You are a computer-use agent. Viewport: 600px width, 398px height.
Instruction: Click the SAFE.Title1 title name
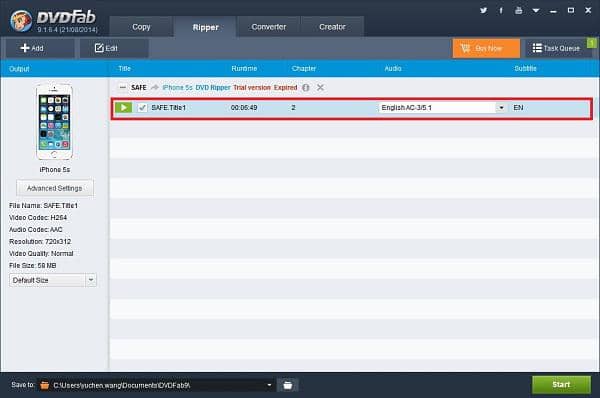coord(168,108)
